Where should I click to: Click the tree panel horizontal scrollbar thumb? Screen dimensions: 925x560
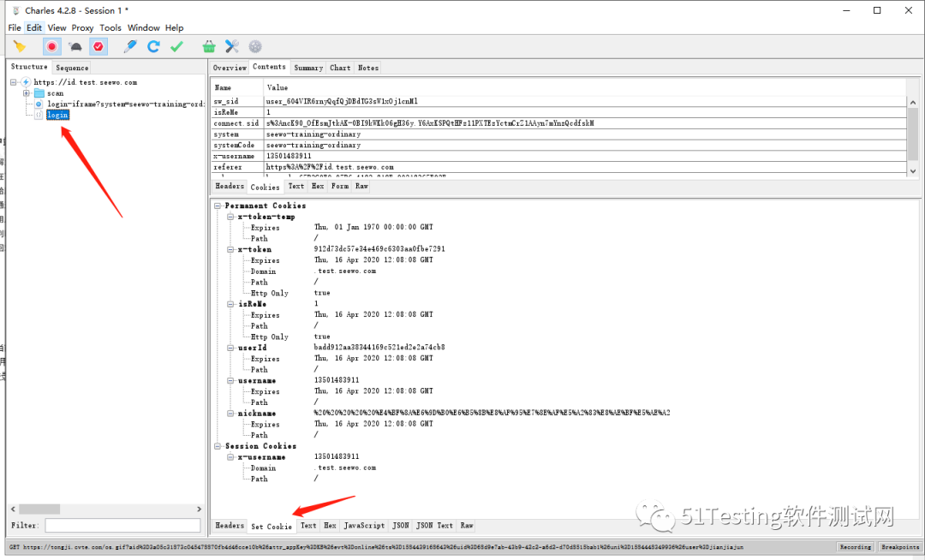[x=39, y=509]
